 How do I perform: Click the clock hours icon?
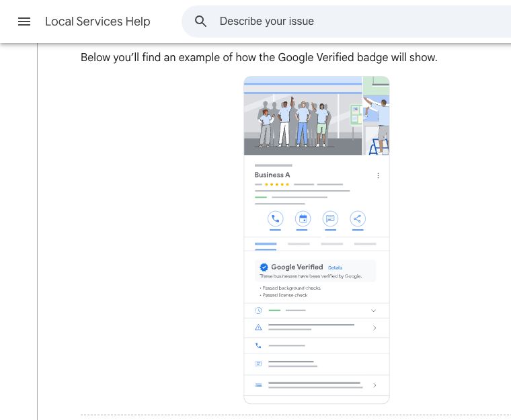258,310
